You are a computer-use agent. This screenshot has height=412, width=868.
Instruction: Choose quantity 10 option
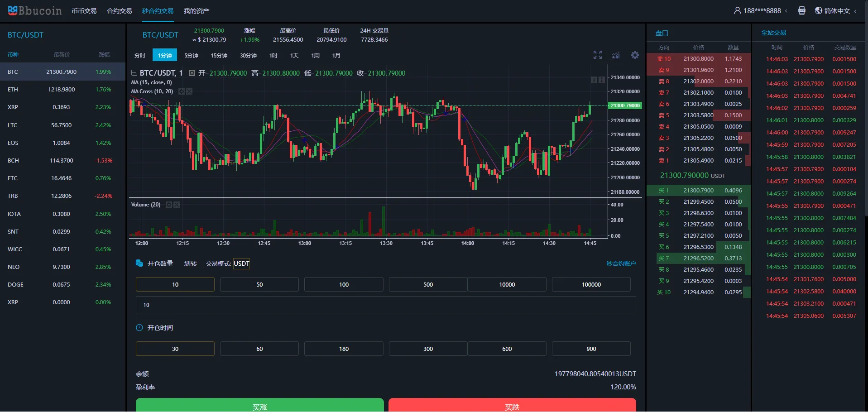(175, 284)
